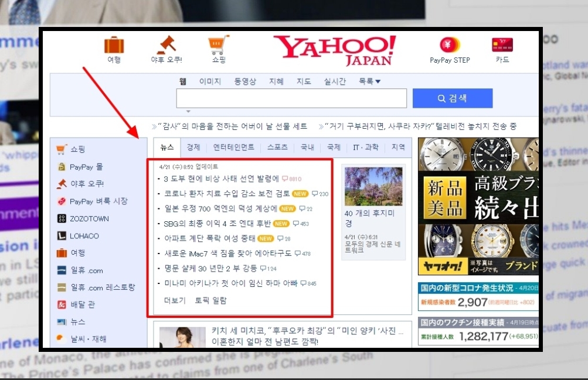The width and height of the screenshot is (588, 380).
Task: Click the ZOZOTOWN sidebar icon
Action: [x=62, y=218]
